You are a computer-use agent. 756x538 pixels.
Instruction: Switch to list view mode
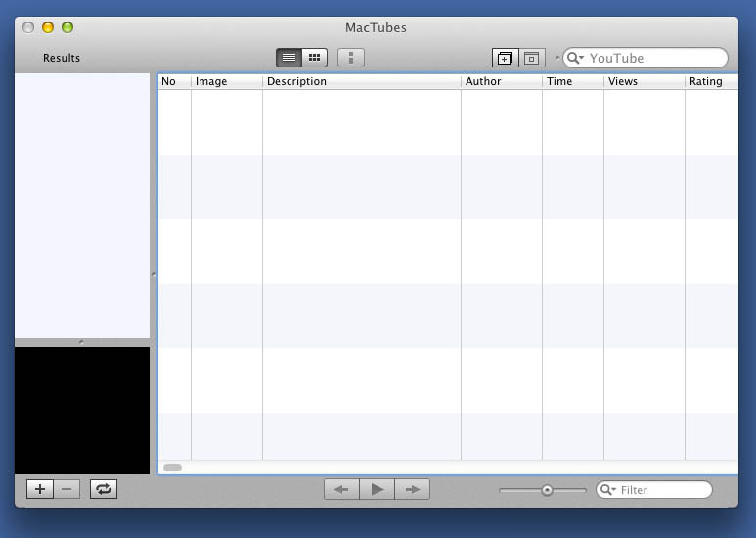pyautogui.click(x=289, y=58)
